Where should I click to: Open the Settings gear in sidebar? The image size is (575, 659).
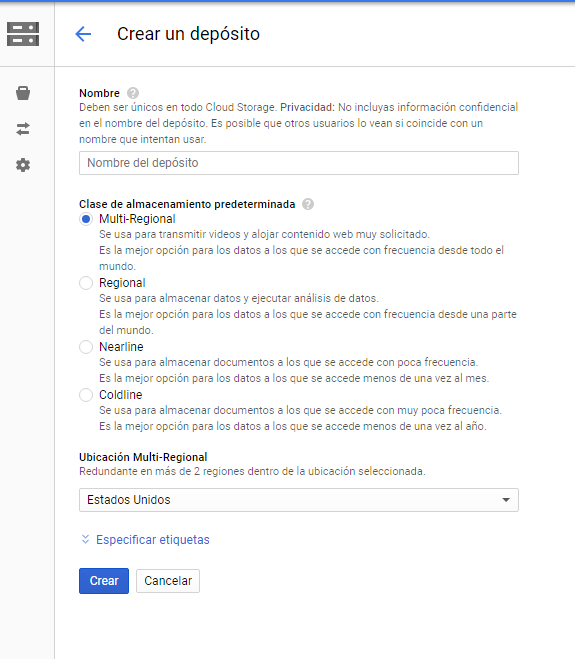(23, 165)
